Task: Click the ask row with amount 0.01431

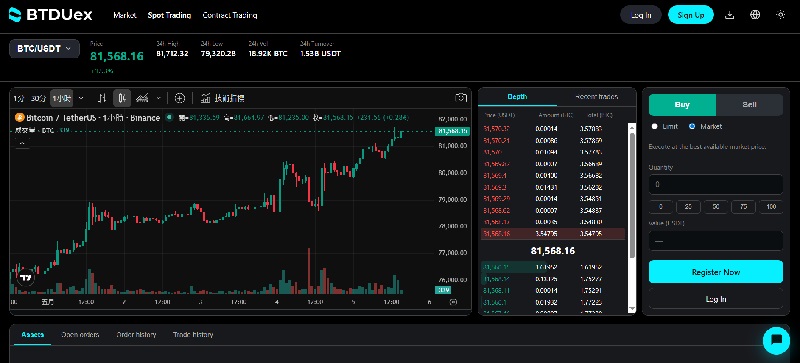Action: tap(553, 187)
